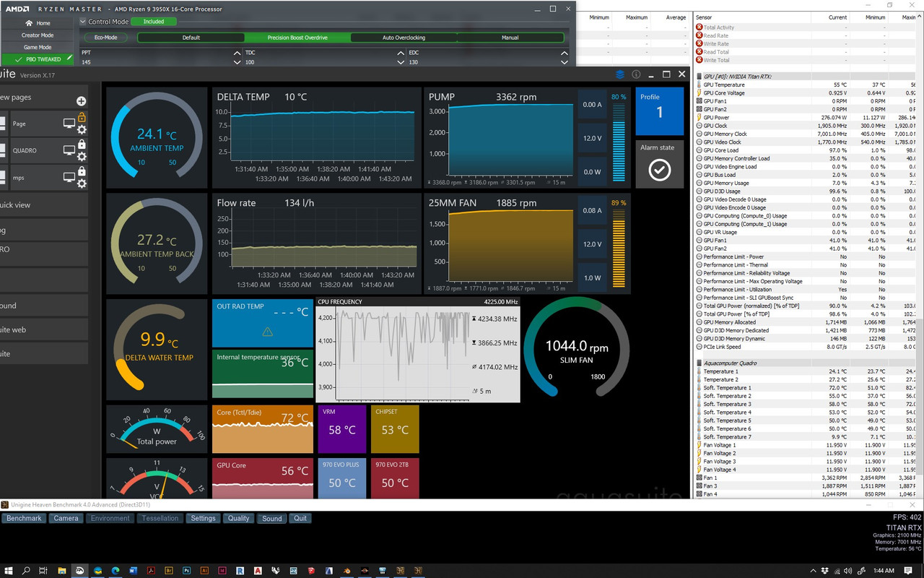This screenshot has width=924, height=578.
Task: Open Blender from the taskbar
Action: [x=346, y=571]
